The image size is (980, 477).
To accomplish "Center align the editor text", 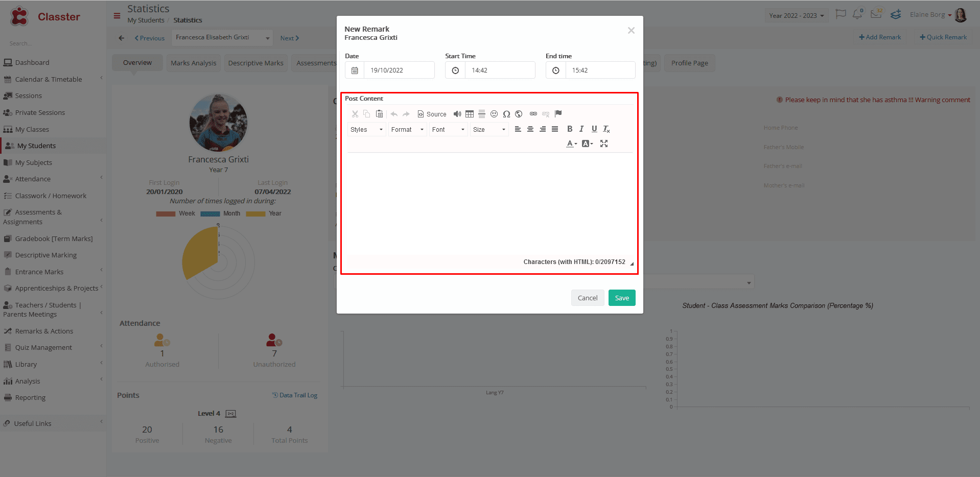I will click(x=530, y=129).
